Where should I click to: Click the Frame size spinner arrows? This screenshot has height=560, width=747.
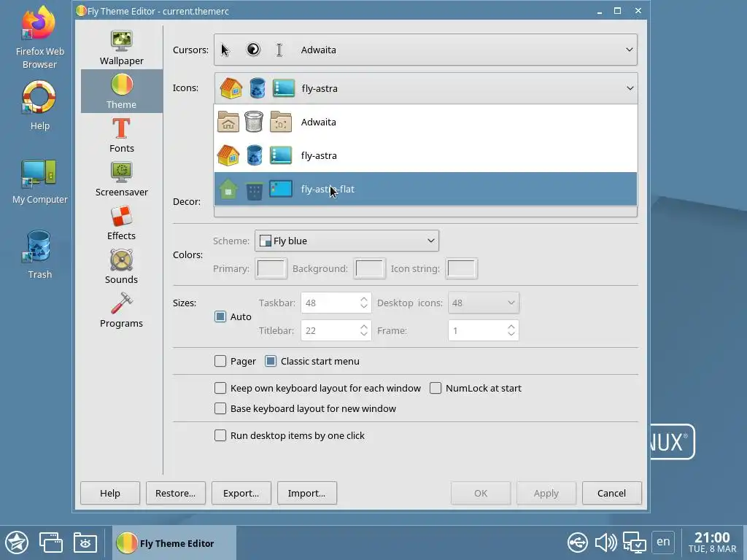click(x=511, y=330)
